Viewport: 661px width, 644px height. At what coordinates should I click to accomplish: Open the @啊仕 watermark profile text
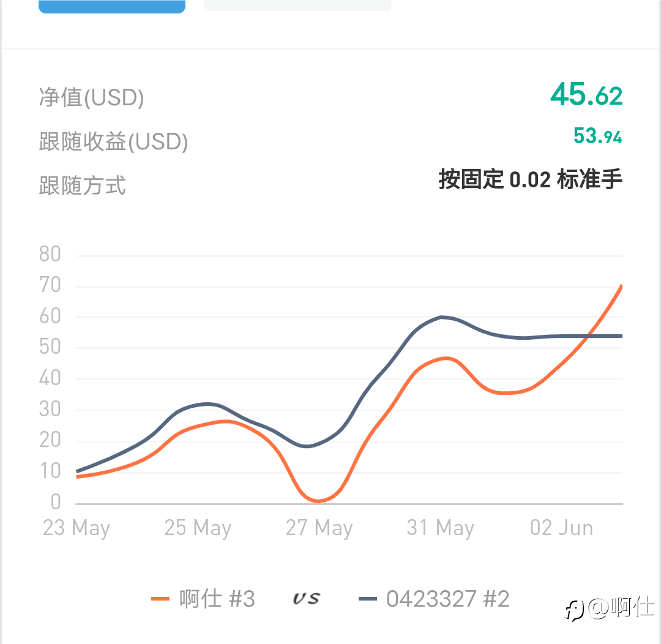tap(621, 608)
